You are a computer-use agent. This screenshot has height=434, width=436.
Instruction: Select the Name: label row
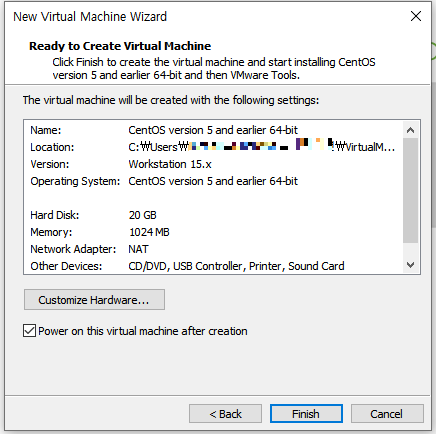(x=46, y=130)
